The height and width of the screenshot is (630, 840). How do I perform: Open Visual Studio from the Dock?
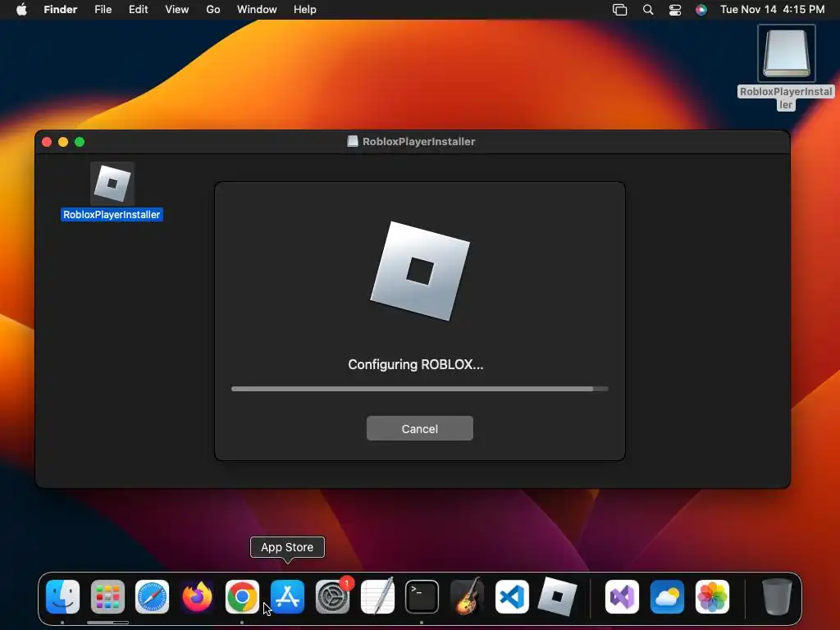[622, 597]
